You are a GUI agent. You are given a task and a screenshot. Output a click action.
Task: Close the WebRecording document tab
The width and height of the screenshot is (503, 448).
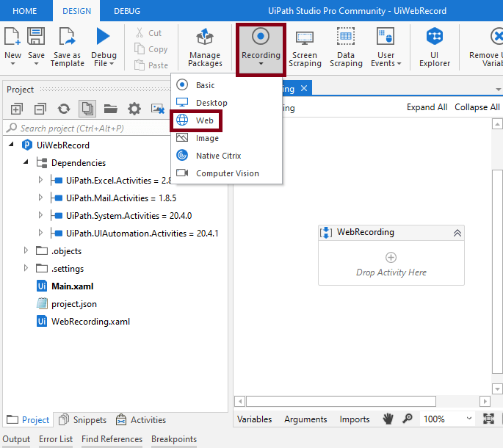pyautogui.click(x=304, y=88)
